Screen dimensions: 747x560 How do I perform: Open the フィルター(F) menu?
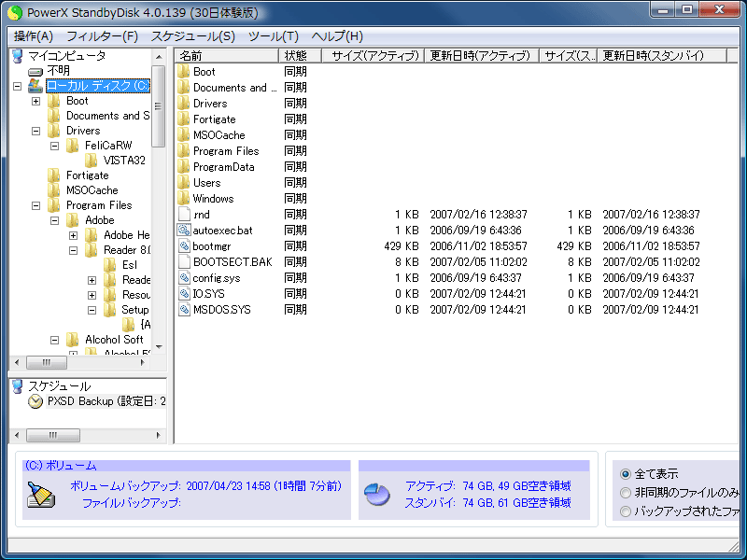102,36
